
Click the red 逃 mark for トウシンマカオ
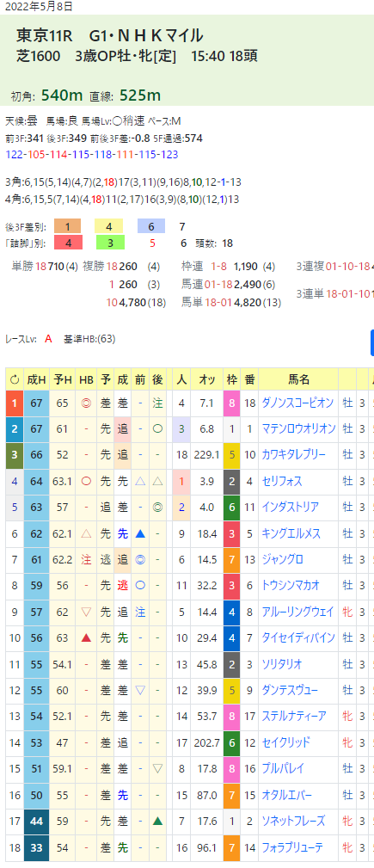pyautogui.click(x=122, y=585)
